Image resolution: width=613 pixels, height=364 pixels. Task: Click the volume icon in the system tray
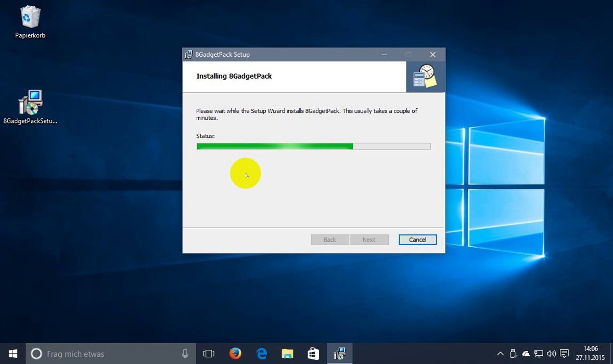(x=551, y=353)
